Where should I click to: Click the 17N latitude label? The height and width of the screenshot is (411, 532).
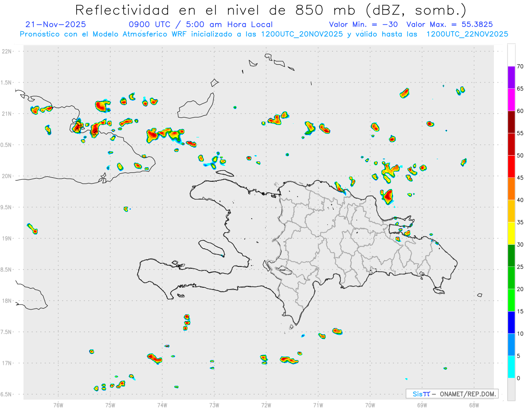click(x=7, y=363)
